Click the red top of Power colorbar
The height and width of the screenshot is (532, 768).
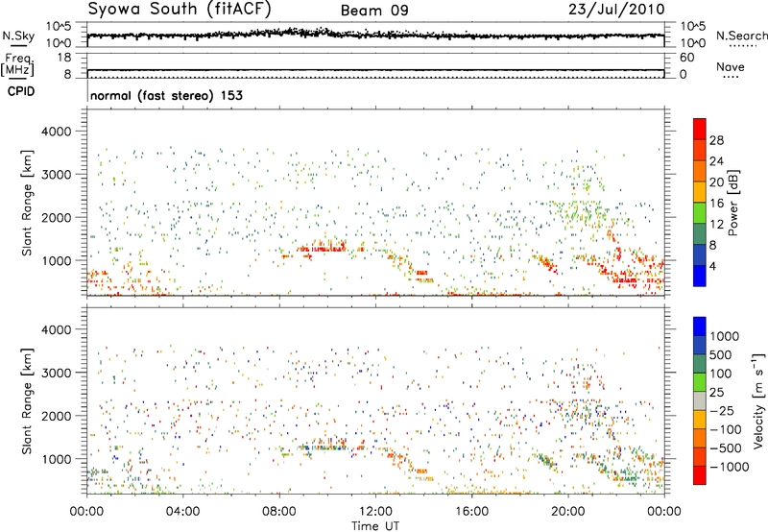click(x=700, y=129)
